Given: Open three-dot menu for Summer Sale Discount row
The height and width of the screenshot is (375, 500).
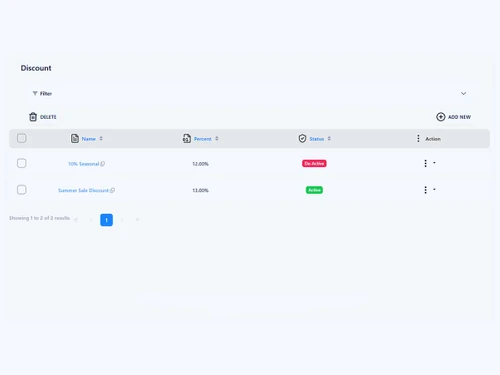Looking at the screenshot, I should pos(425,190).
